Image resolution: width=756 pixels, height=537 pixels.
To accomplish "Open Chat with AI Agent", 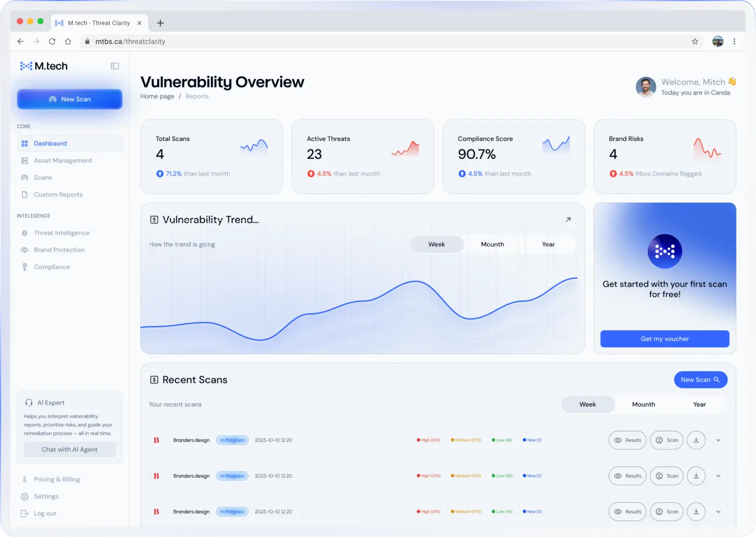I will 69,449.
